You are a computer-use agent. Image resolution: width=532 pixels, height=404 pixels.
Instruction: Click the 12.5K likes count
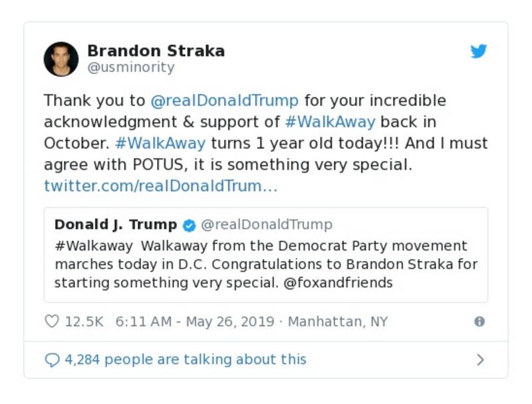84,321
